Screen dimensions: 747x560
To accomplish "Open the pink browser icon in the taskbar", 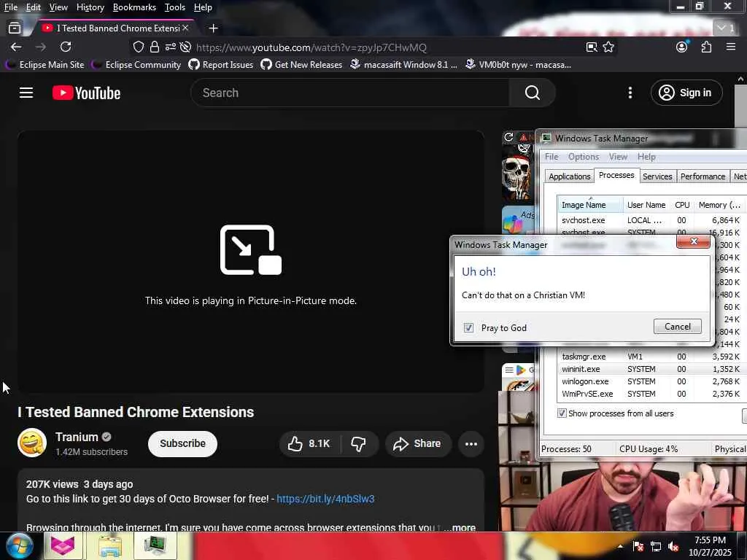I will pos(63,545).
